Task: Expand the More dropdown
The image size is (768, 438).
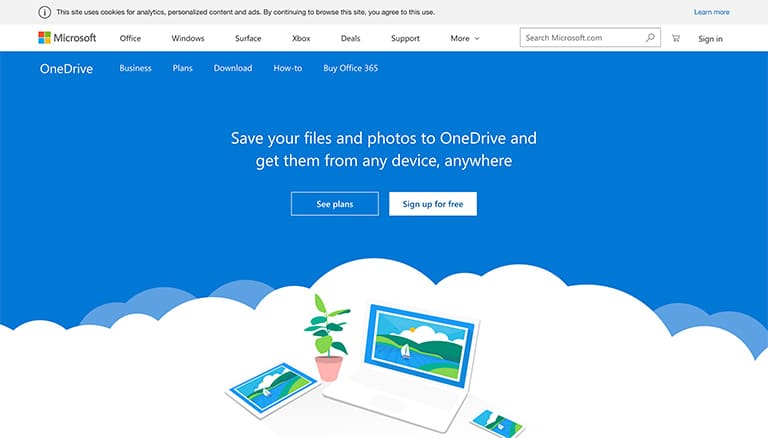Action: coord(465,38)
